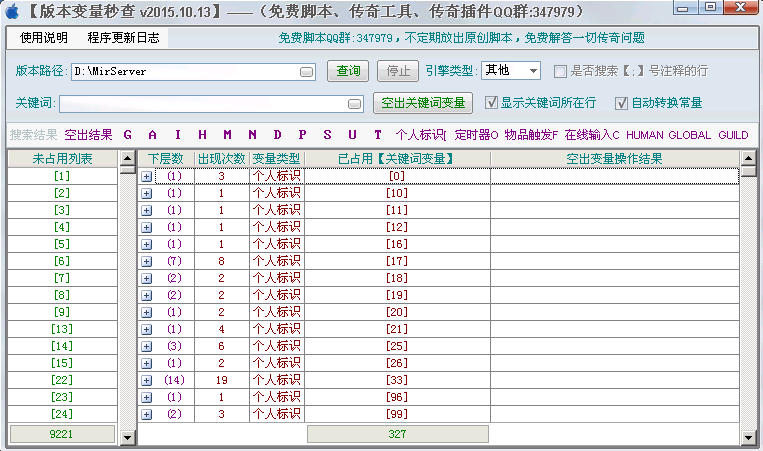Open the 使用说明 menu
This screenshot has height=451, width=763.
click(x=43, y=38)
